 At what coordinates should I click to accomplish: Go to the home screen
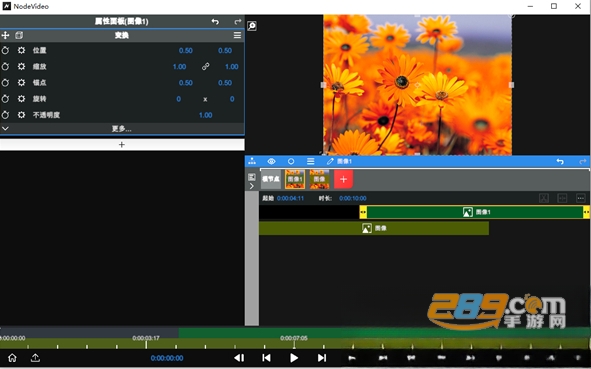coord(12,358)
